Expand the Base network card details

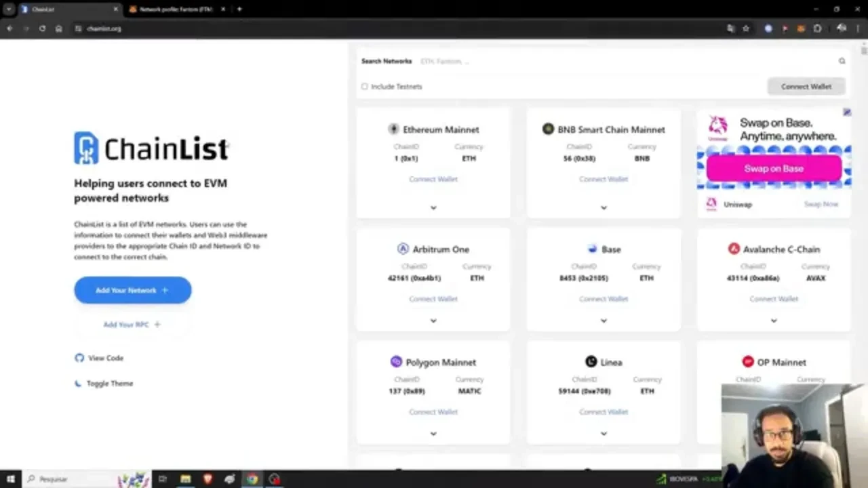604,321
